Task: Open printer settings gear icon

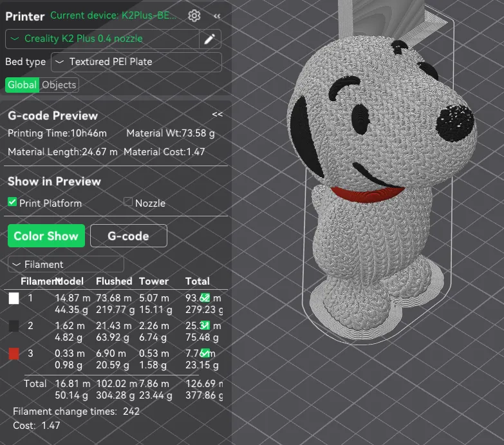Action: [x=194, y=15]
